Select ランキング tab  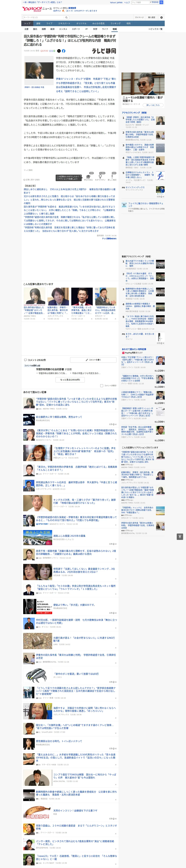coord(115,24)
